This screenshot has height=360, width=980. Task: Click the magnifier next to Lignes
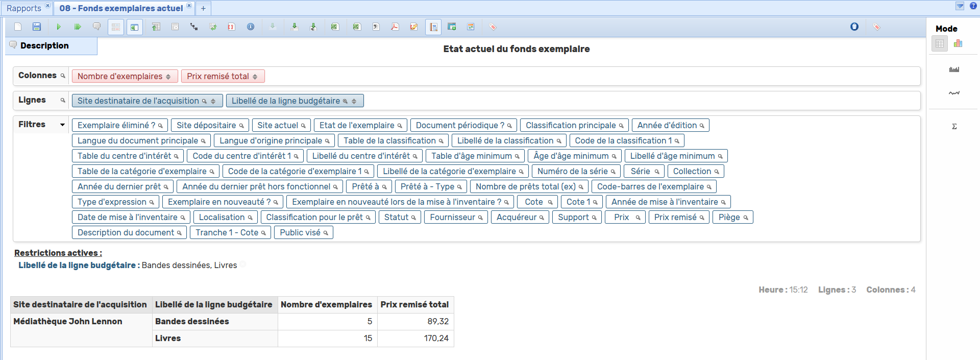63,100
